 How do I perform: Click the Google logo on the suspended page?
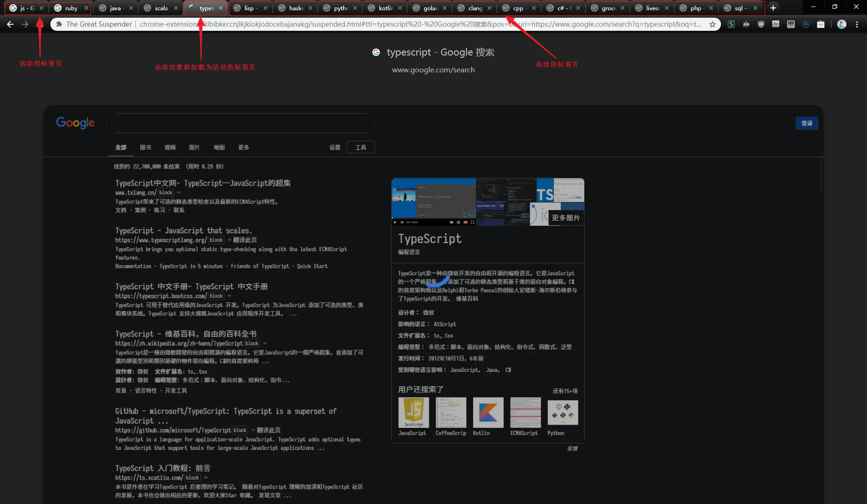[x=75, y=123]
